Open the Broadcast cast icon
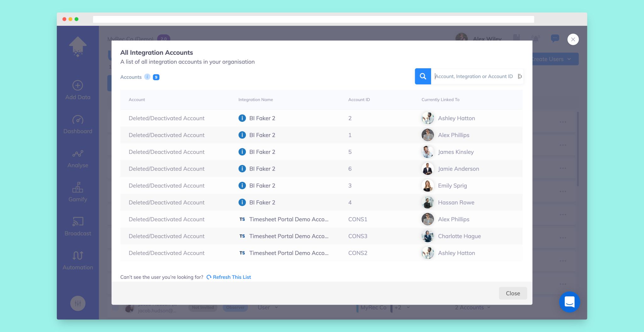The image size is (644, 332). pyautogui.click(x=78, y=222)
